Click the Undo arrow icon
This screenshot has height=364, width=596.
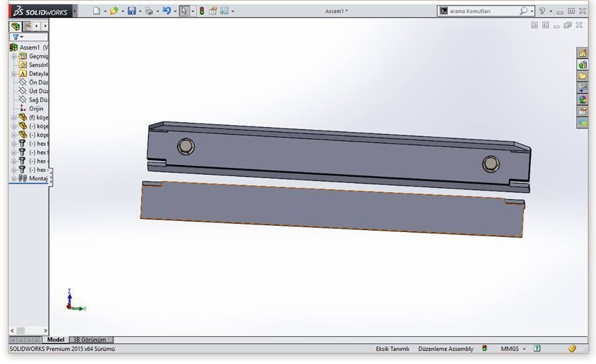pos(166,11)
